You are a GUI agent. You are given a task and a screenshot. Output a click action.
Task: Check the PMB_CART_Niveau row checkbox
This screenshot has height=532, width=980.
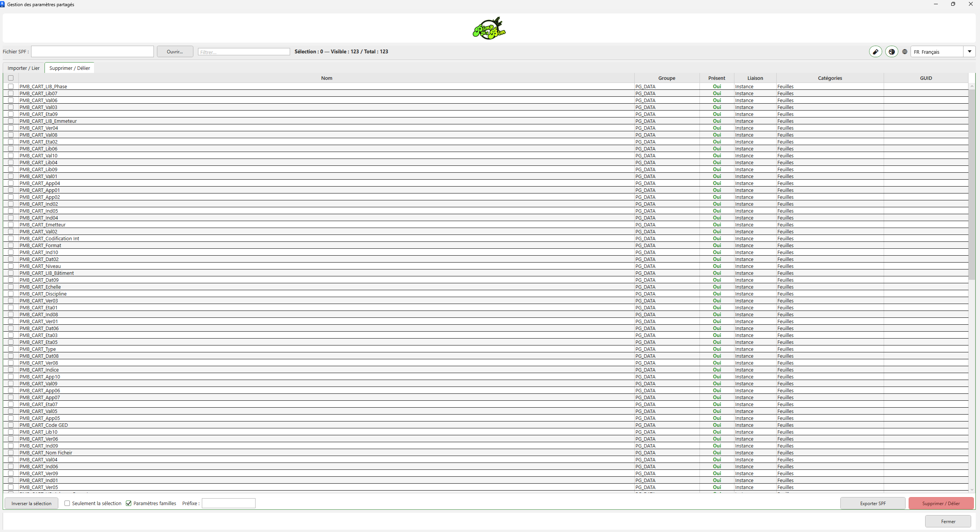11,266
